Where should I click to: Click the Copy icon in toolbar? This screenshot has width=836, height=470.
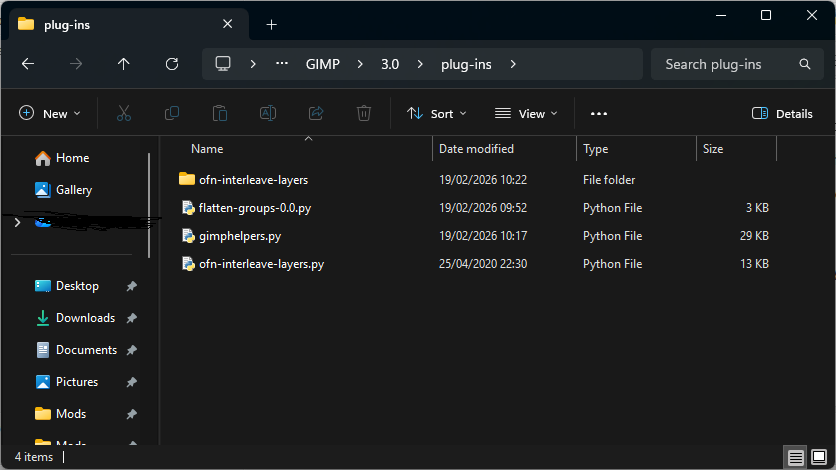[172, 114]
